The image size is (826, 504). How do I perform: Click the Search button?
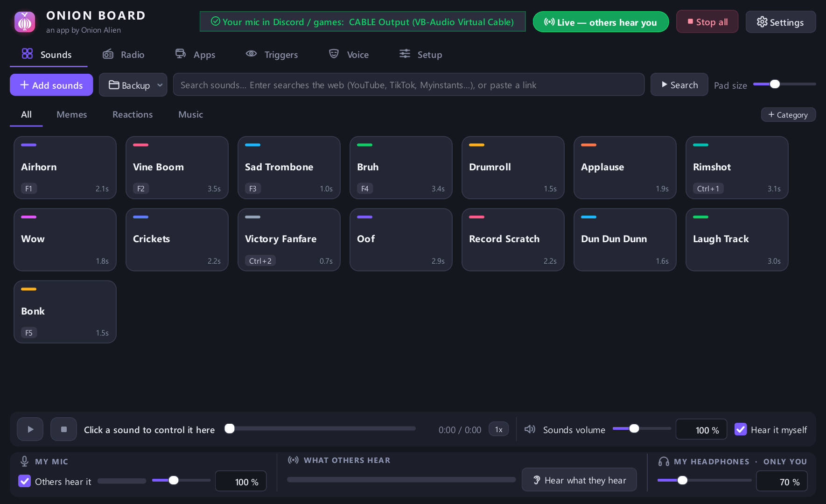679,85
